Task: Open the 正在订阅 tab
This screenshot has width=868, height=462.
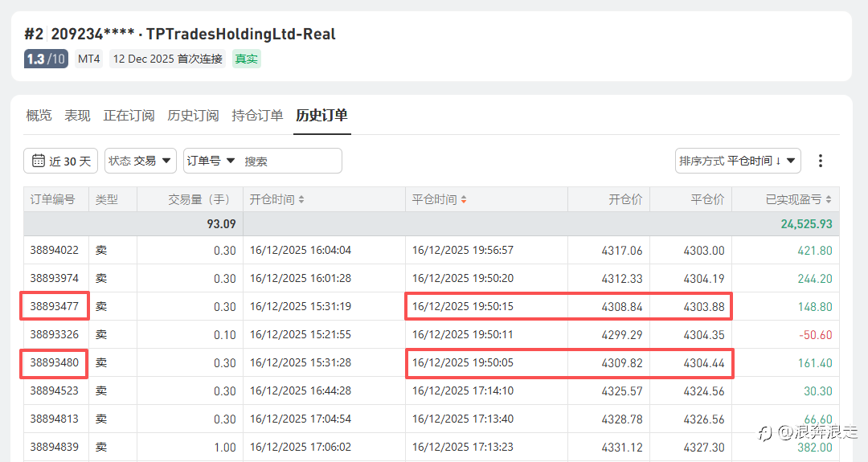Action: (129, 116)
